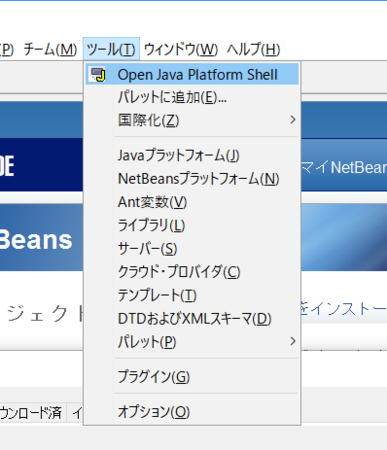This screenshot has height=450, width=387.
Task: Open the 国際化(Z) submenu
Action: (192, 120)
